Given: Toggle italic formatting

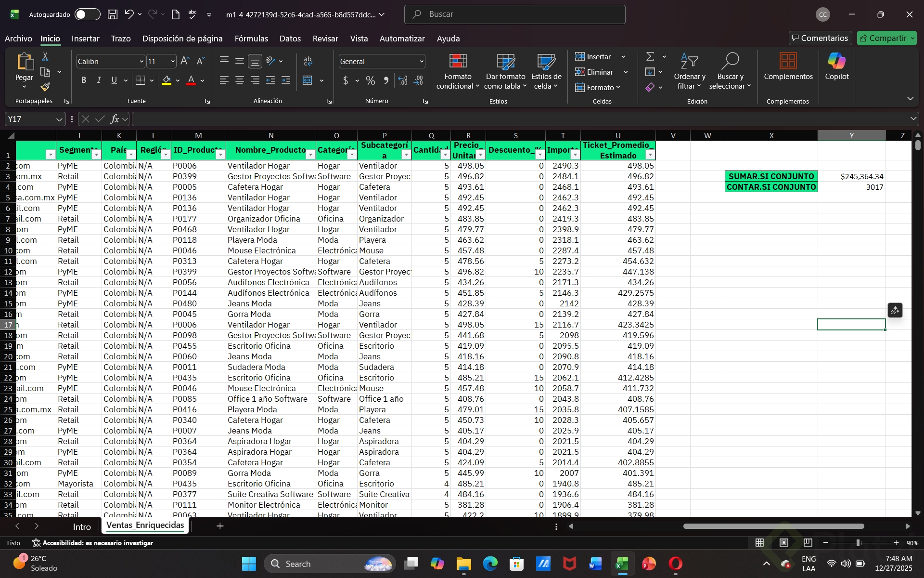Looking at the screenshot, I should tap(99, 80).
